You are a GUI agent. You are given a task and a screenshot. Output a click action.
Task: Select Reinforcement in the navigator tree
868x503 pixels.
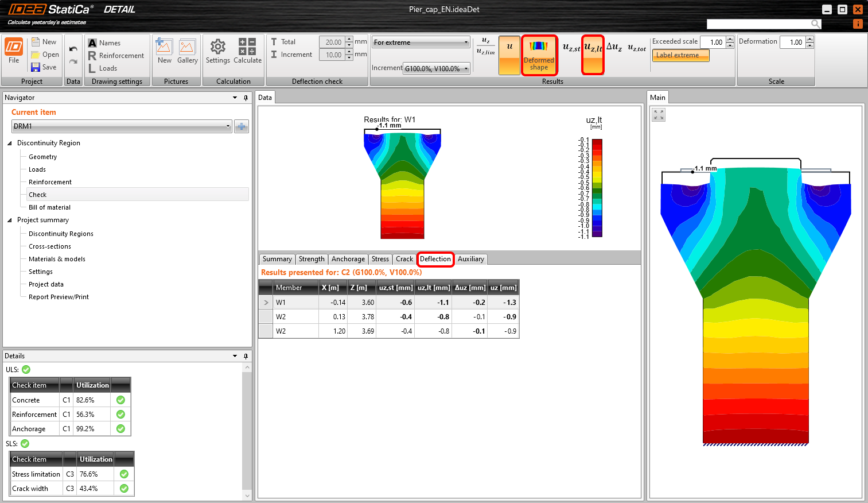50,182
